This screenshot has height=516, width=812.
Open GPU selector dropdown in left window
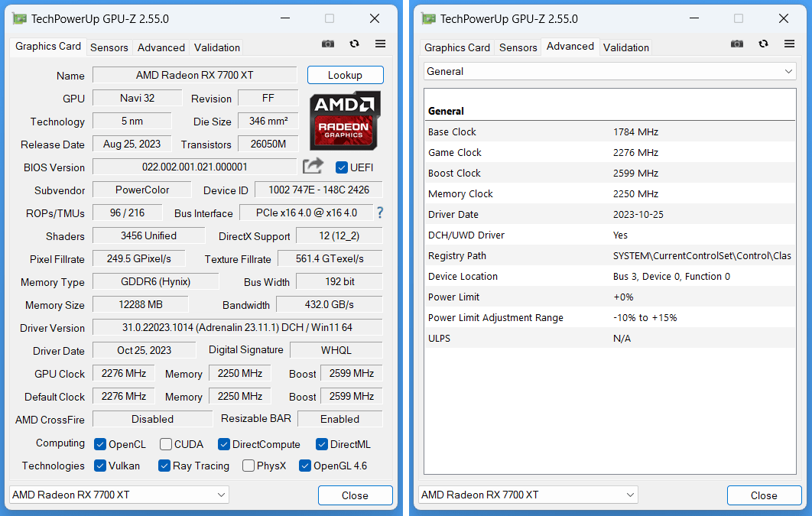(x=119, y=495)
